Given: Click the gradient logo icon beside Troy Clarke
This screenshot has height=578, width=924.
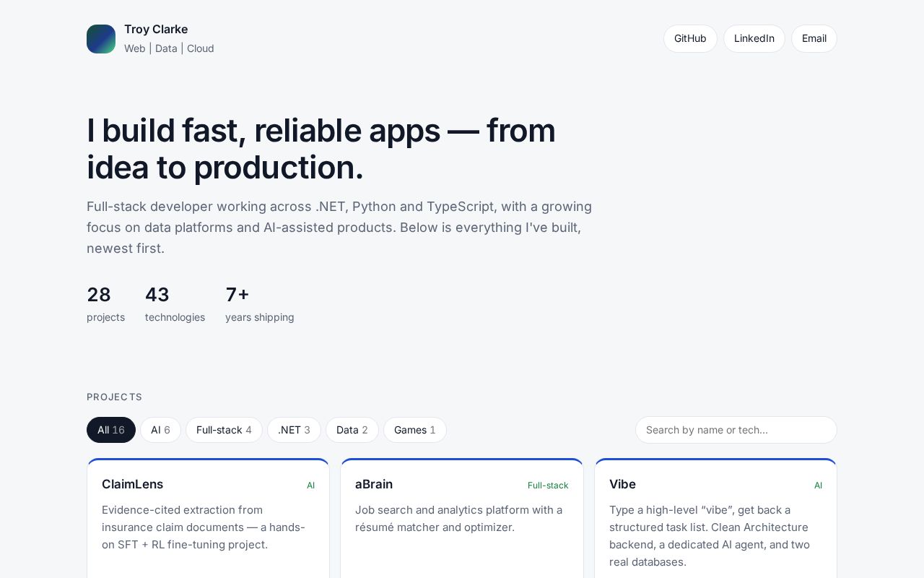Looking at the screenshot, I should pos(101,39).
